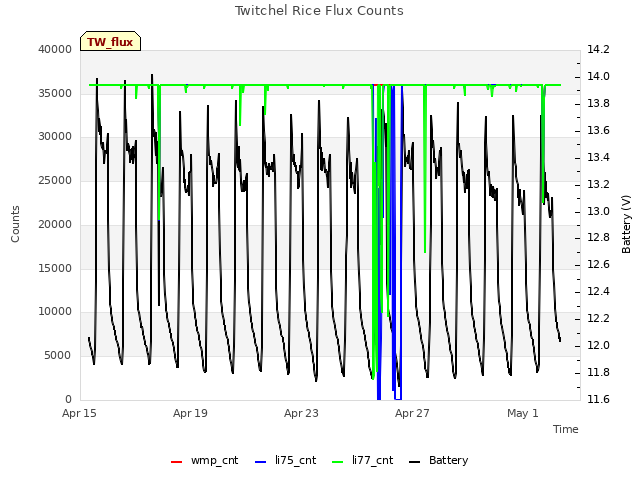Click the 'Battery (V)' right axis title

point(626,224)
